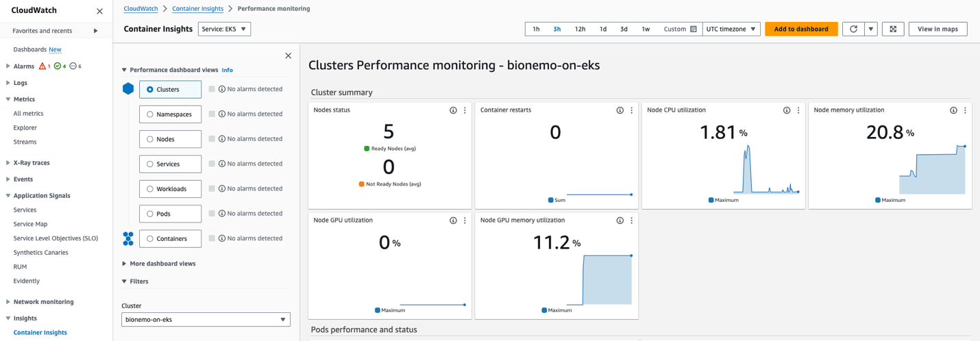980x341 pixels.
Task: Open Container restarts widget actions menu
Action: [x=632, y=110]
